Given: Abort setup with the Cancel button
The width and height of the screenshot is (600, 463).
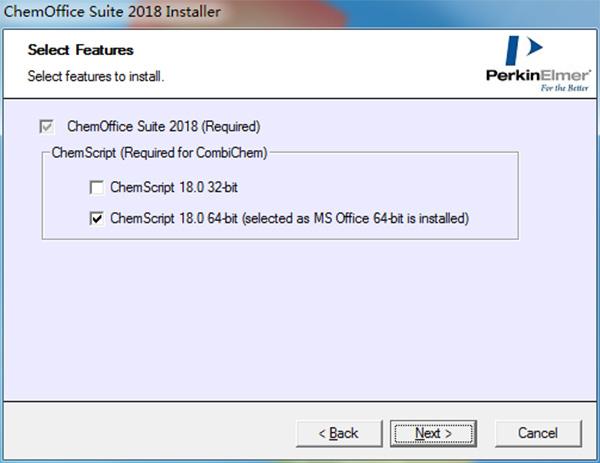Looking at the screenshot, I should point(538,433).
